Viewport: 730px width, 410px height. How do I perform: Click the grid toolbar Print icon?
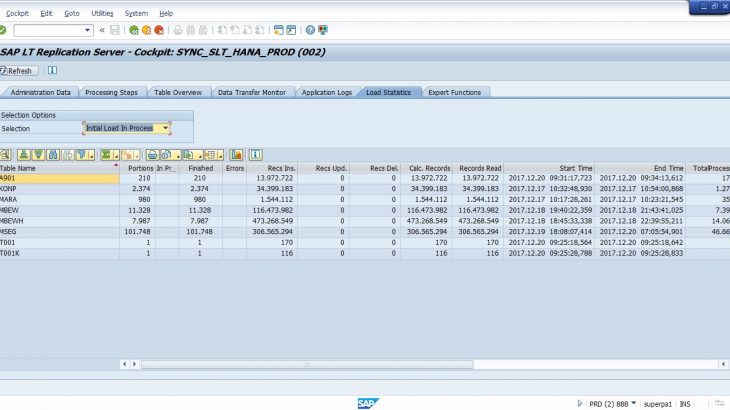click(x=152, y=155)
